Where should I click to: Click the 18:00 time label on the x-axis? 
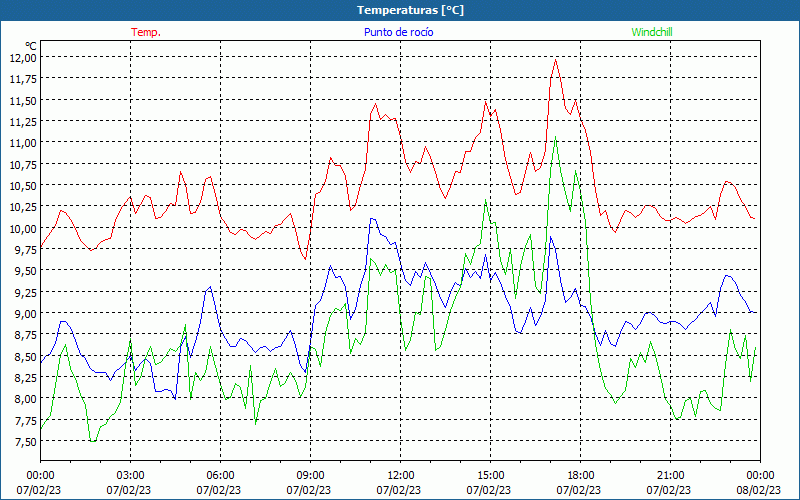581,475
